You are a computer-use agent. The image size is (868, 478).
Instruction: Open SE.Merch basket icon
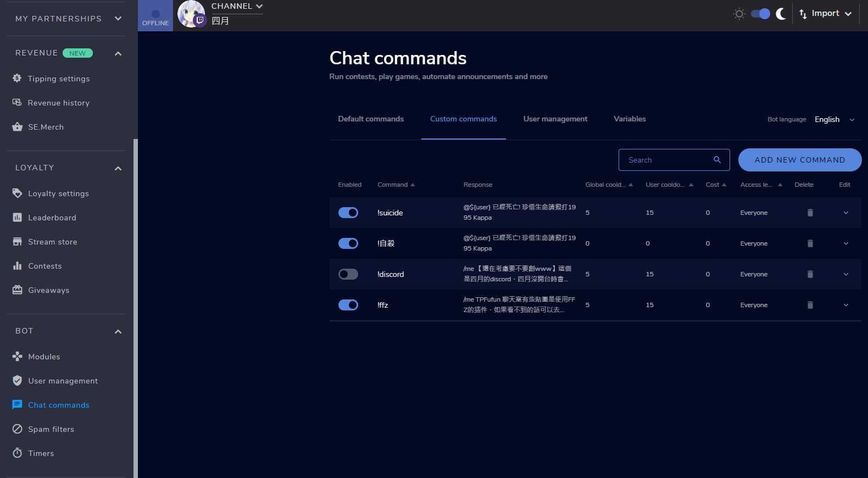(x=17, y=127)
